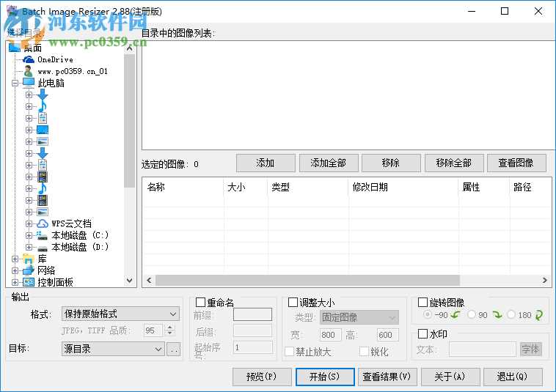
Task: Click the 本地磁盘 (C:) drive icon
Action: (43, 235)
